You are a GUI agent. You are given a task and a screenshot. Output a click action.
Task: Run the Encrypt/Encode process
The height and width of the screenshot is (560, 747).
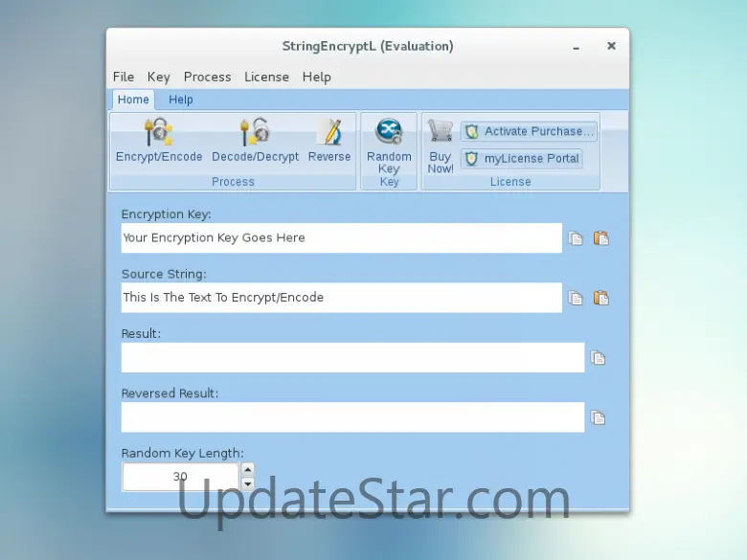159,140
